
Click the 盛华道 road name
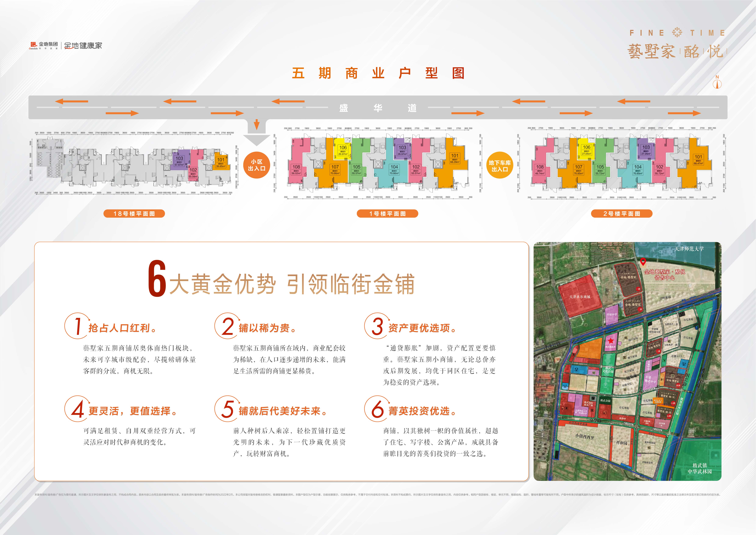378,108
